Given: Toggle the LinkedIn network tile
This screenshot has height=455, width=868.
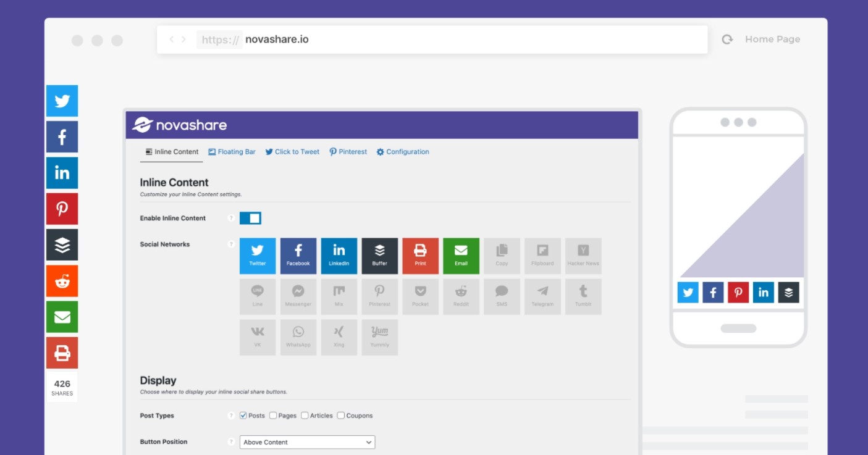Looking at the screenshot, I should pyautogui.click(x=339, y=256).
